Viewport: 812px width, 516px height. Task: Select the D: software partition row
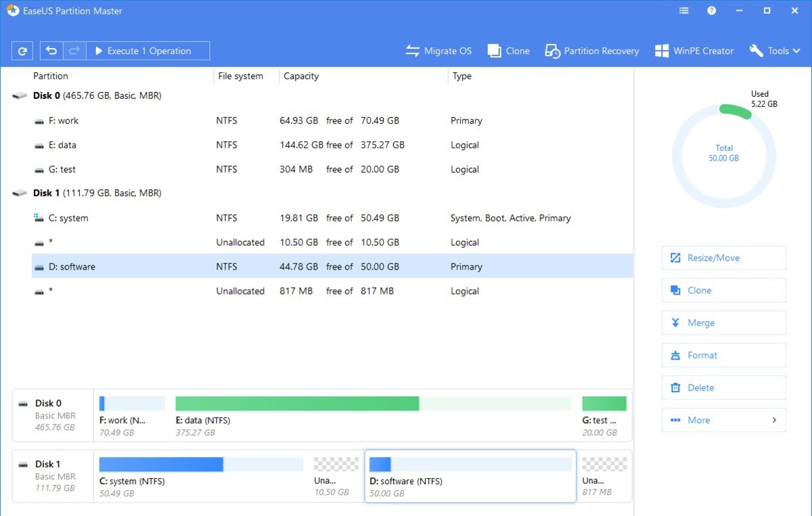pyautogui.click(x=332, y=267)
